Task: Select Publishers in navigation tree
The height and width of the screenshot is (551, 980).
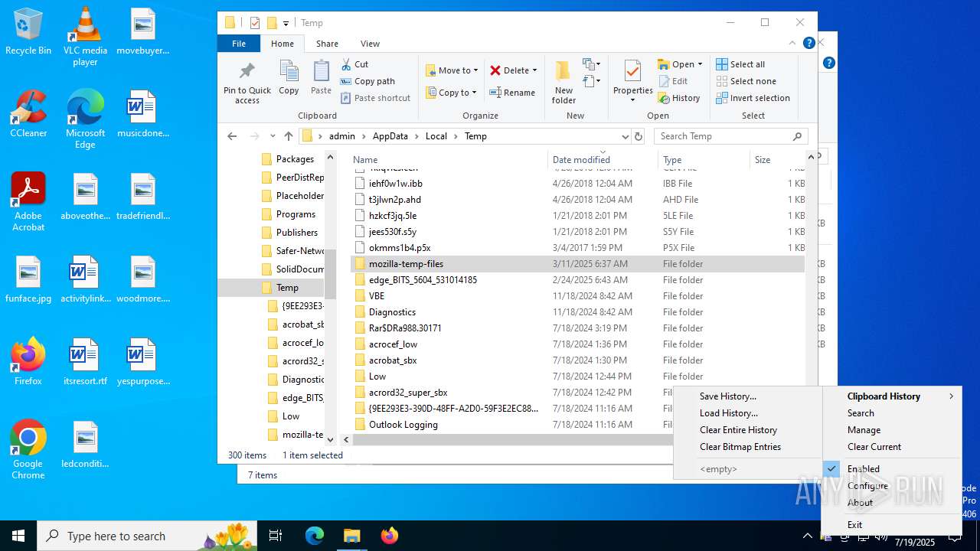Action: point(296,233)
